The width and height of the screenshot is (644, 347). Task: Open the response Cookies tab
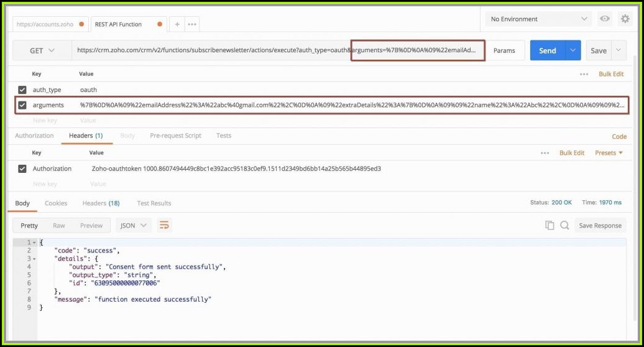pos(56,203)
